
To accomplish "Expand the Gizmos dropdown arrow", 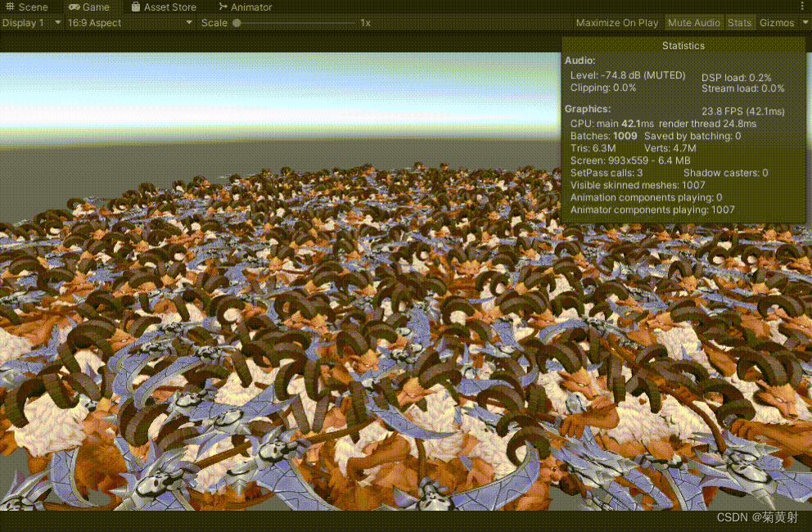I will pyautogui.click(x=805, y=23).
